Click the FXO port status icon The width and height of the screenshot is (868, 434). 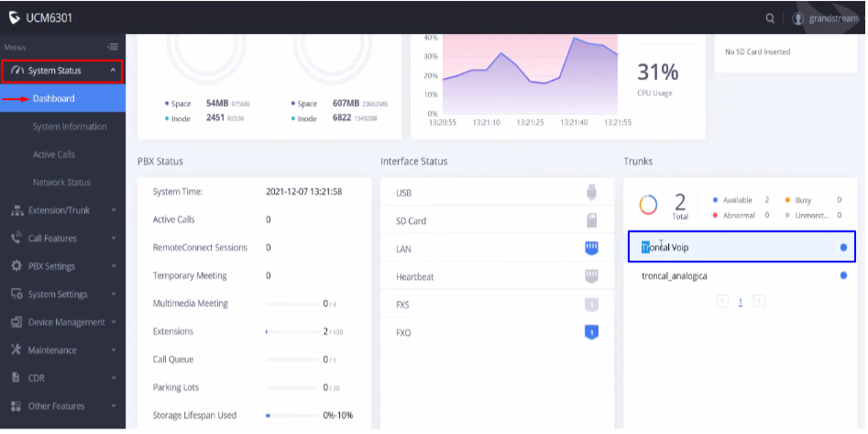[x=592, y=332]
